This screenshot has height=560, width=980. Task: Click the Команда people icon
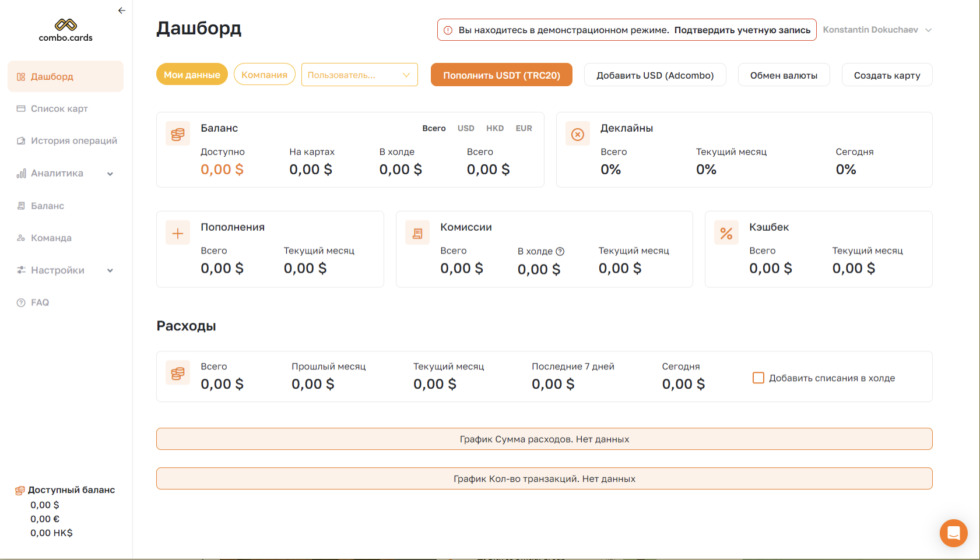pos(21,238)
